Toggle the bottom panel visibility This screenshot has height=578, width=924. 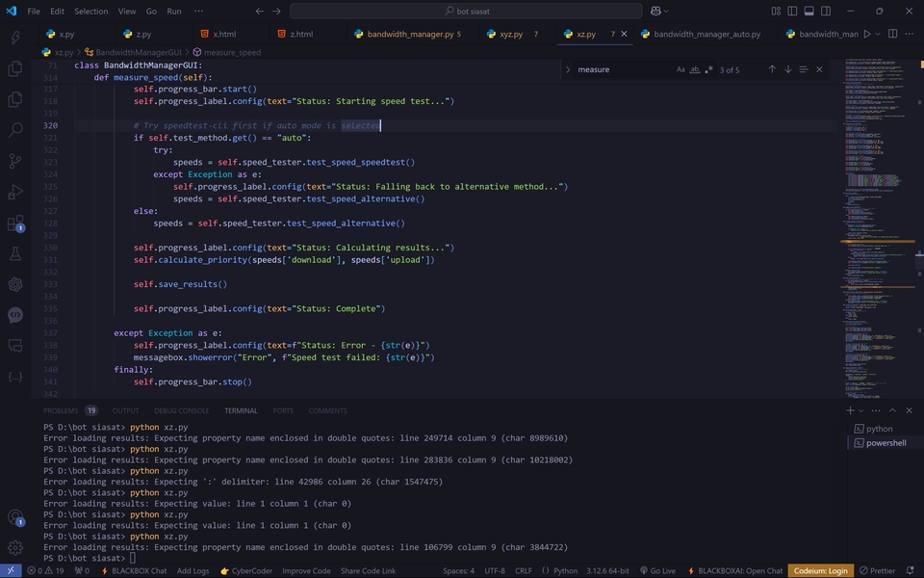click(x=809, y=11)
